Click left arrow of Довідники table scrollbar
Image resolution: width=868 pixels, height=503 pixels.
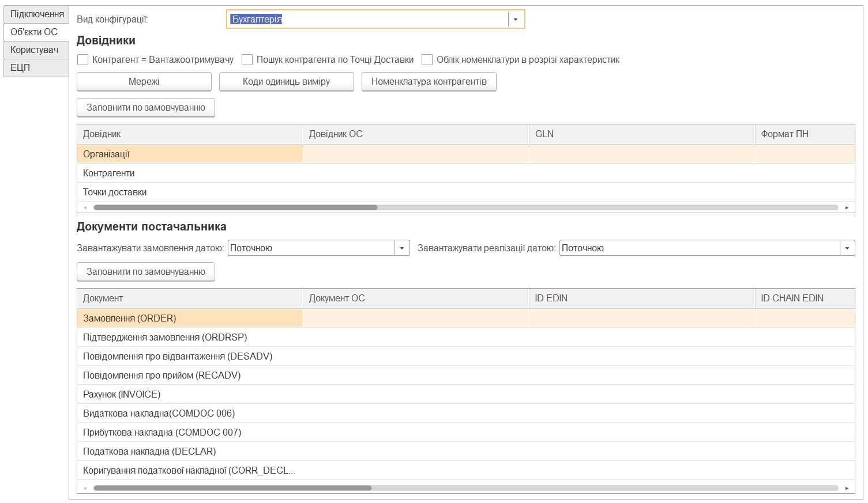click(85, 207)
